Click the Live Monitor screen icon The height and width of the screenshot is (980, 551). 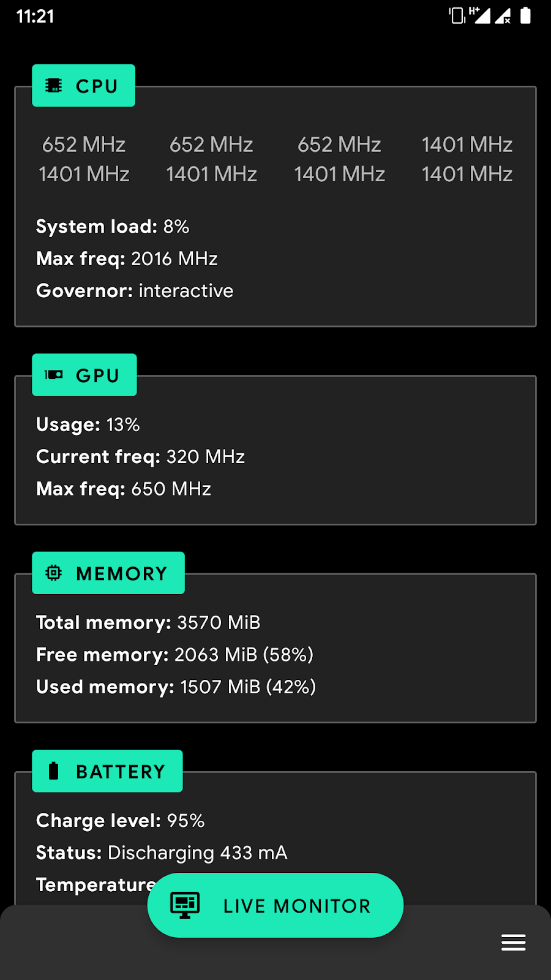185,905
